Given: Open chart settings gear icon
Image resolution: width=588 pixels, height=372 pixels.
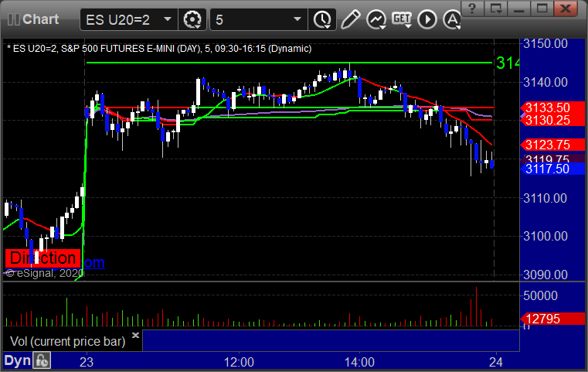Looking at the screenshot, I should [x=192, y=19].
